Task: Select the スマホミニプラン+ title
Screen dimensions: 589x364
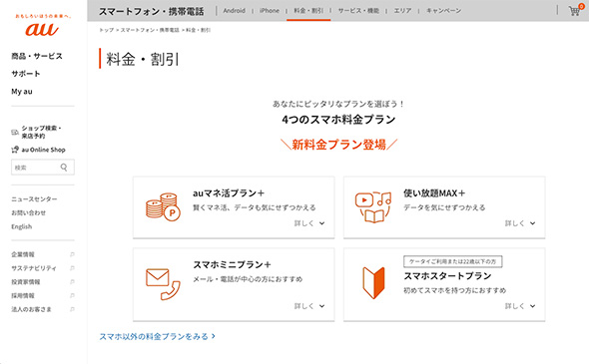Action: 232,265
